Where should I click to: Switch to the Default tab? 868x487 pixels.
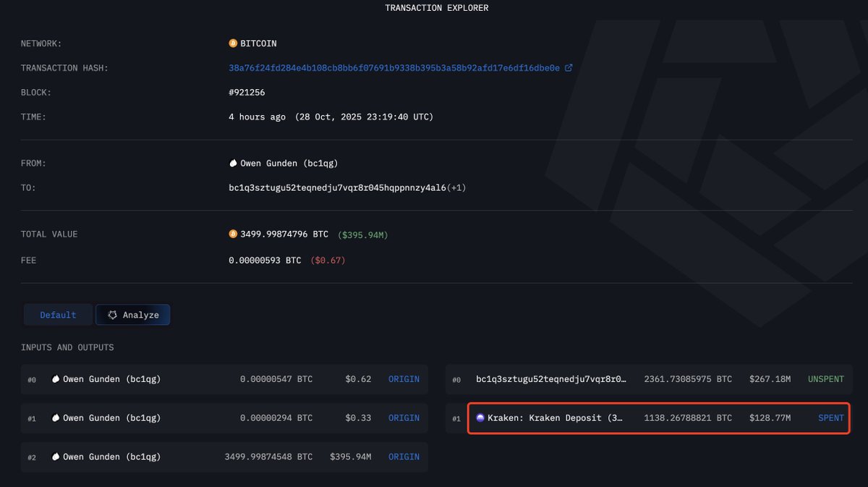click(58, 316)
